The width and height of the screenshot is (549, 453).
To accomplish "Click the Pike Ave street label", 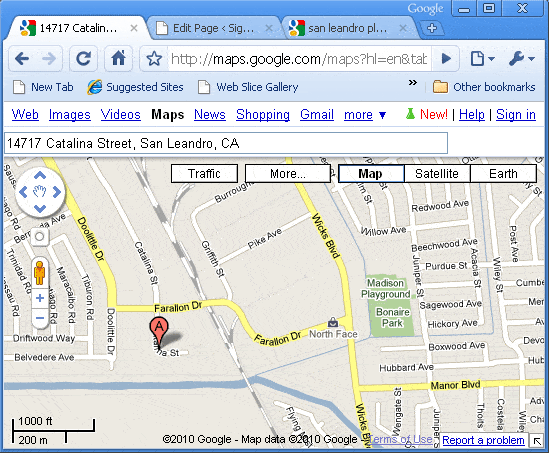I will [x=265, y=238].
